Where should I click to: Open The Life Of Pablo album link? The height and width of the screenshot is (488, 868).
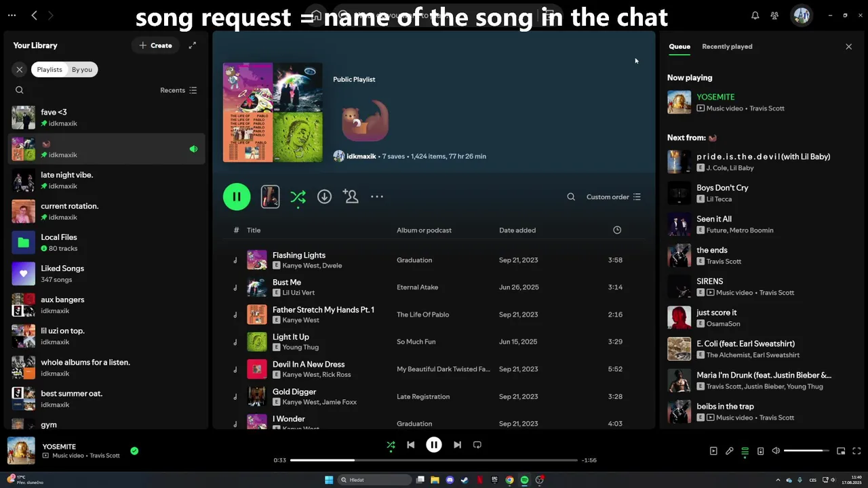[x=422, y=314]
